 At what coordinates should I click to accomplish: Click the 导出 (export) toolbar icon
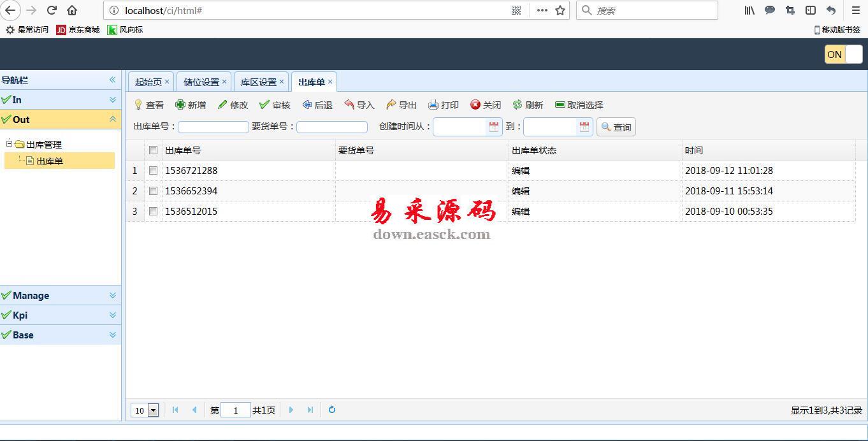pyautogui.click(x=391, y=105)
